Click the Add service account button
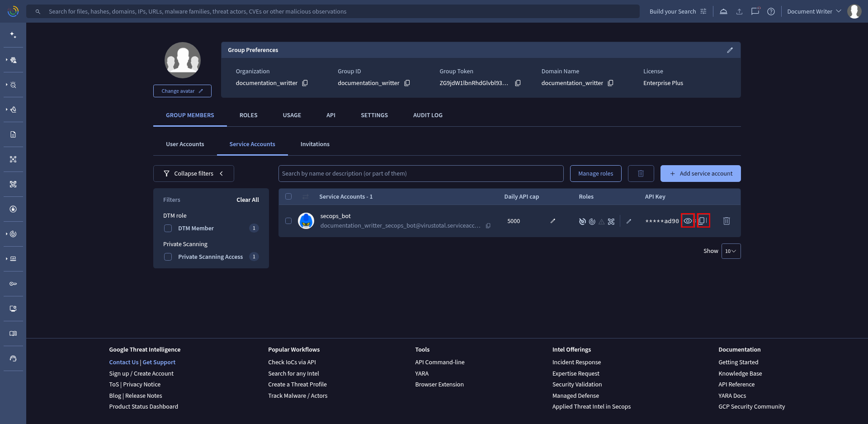This screenshot has height=424, width=868. 701,174
